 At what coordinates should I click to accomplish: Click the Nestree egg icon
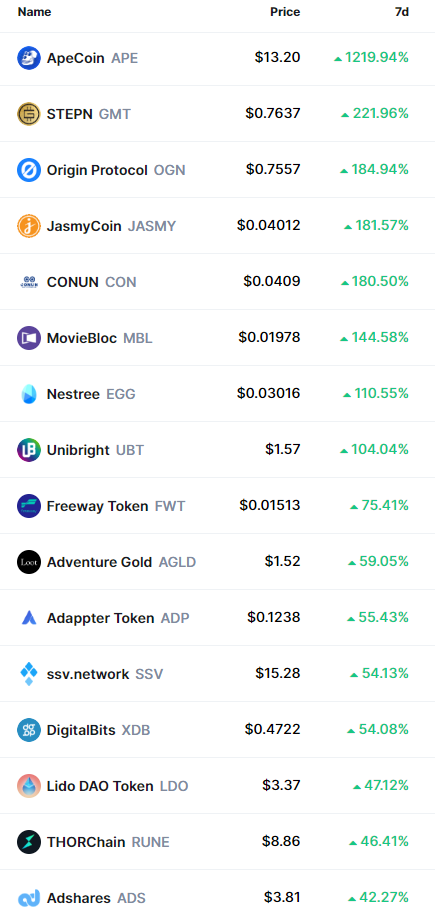29,394
